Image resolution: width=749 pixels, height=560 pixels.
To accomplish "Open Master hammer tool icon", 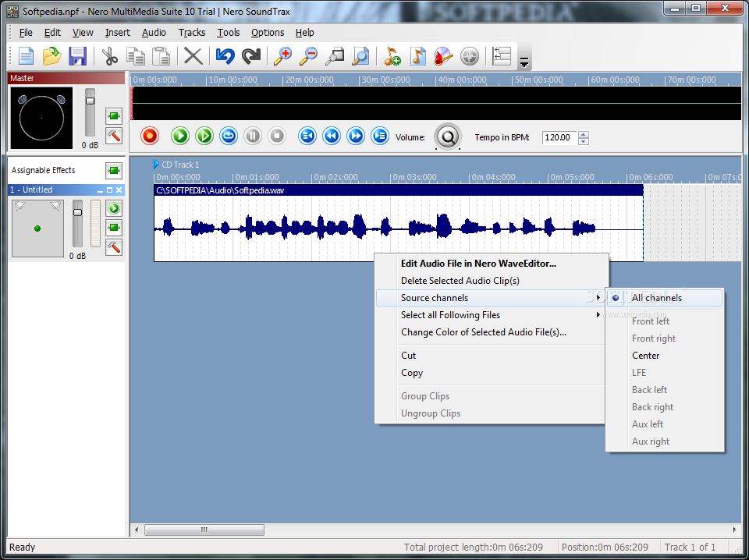I will (x=114, y=136).
